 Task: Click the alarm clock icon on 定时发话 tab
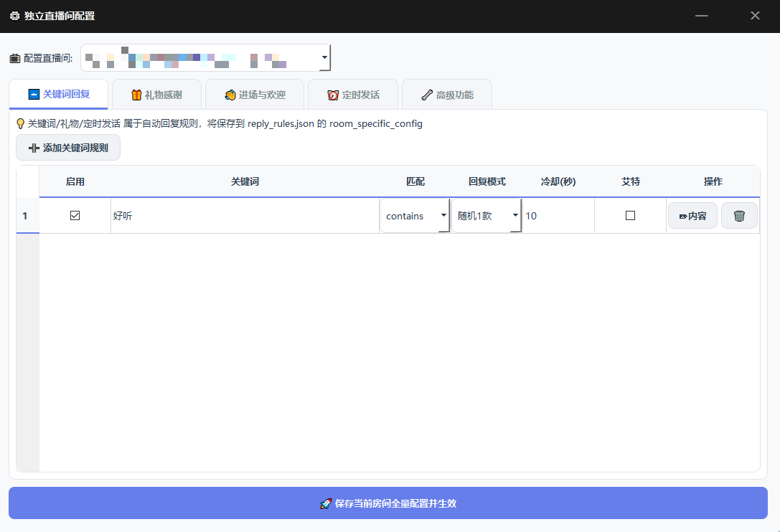[333, 95]
